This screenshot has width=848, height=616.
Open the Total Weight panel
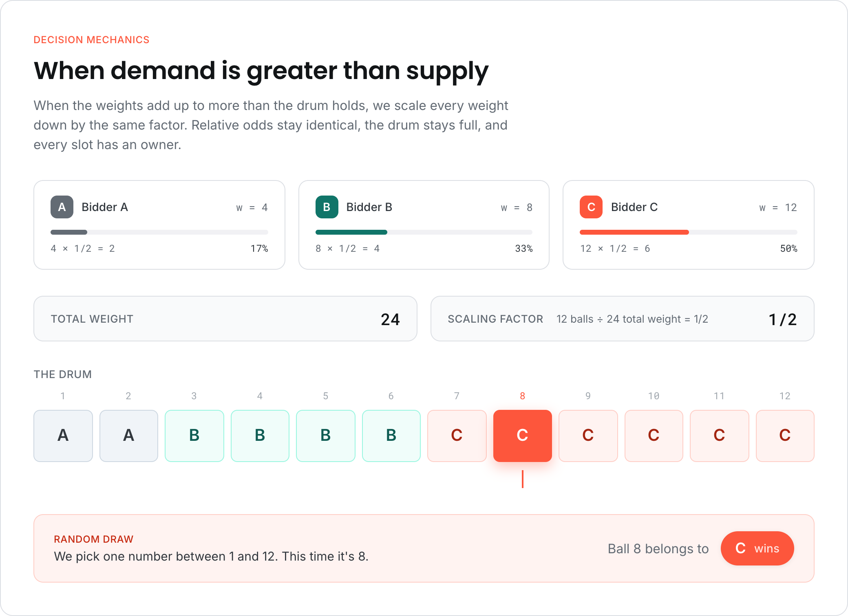point(225,319)
